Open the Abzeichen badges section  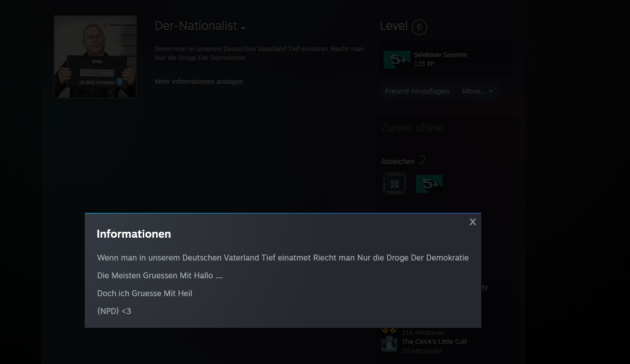click(x=398, y=161)
